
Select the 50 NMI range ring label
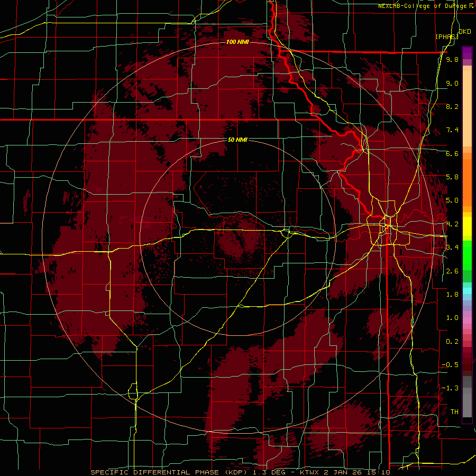pyautogui.click(x=237, y=140)
